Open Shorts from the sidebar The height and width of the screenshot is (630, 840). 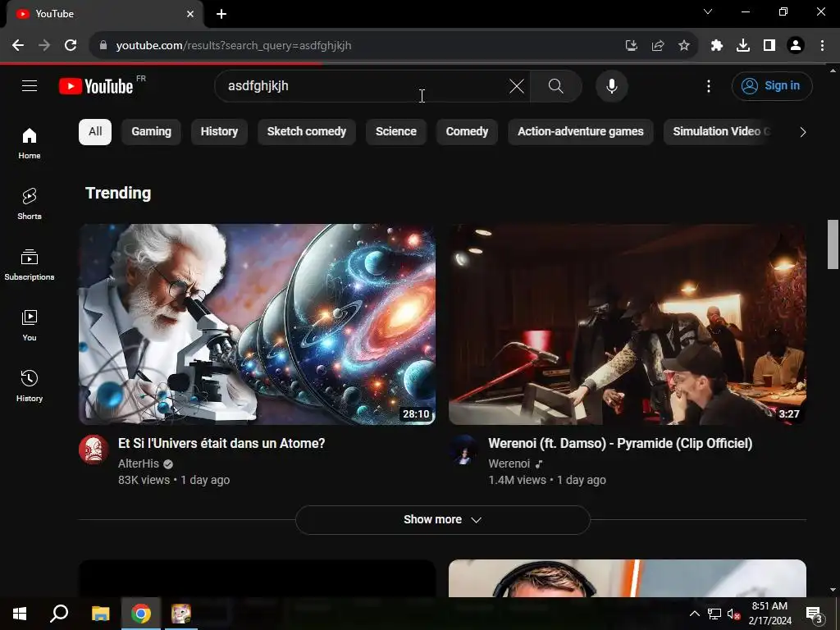pos(30,204)
